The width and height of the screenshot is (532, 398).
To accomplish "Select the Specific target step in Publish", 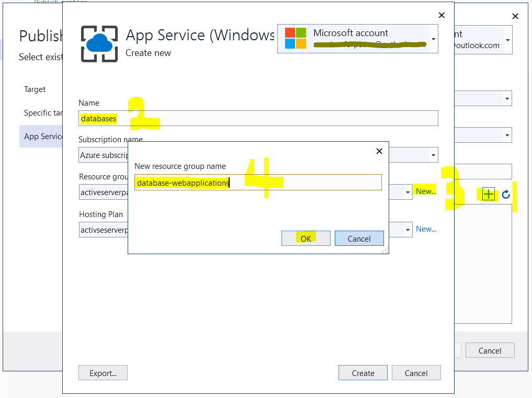I will pos(43,112).
